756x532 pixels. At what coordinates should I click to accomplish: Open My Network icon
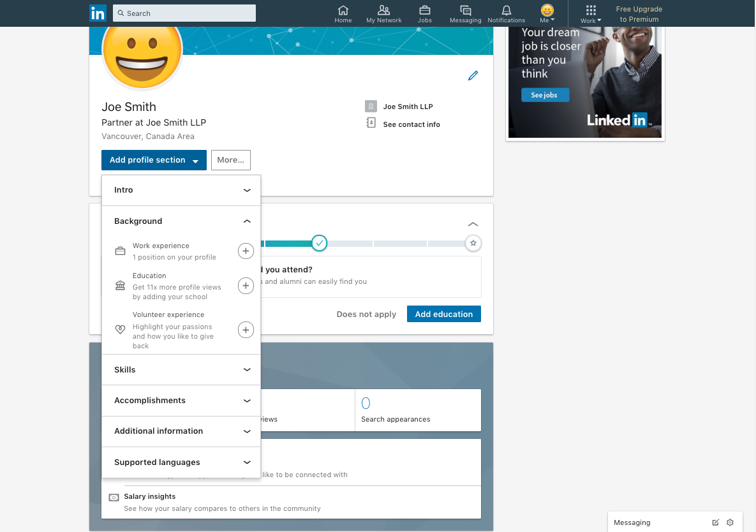tap(384, 14)
